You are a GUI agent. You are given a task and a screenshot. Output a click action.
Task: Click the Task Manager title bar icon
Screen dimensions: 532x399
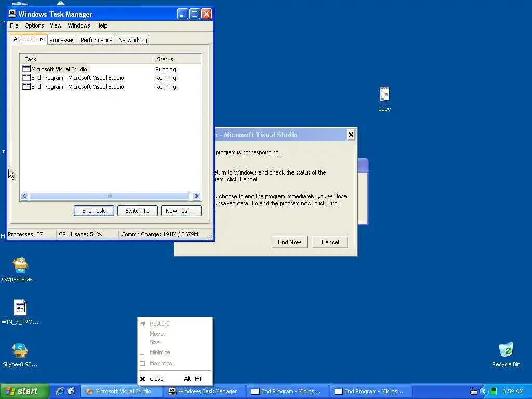[12, 14]
